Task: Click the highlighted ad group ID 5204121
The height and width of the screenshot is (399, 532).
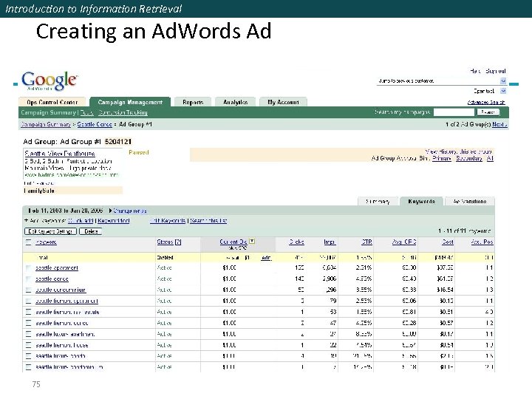Action: click(x=117, y=141)
